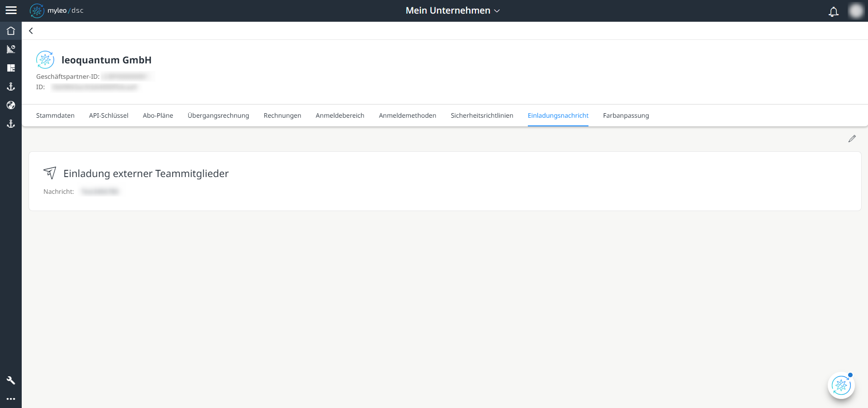Open the Mein Unternehmen dropdown
Image resolution: width=868 pixels, height=408 pixels.
(x=452, y=10)
